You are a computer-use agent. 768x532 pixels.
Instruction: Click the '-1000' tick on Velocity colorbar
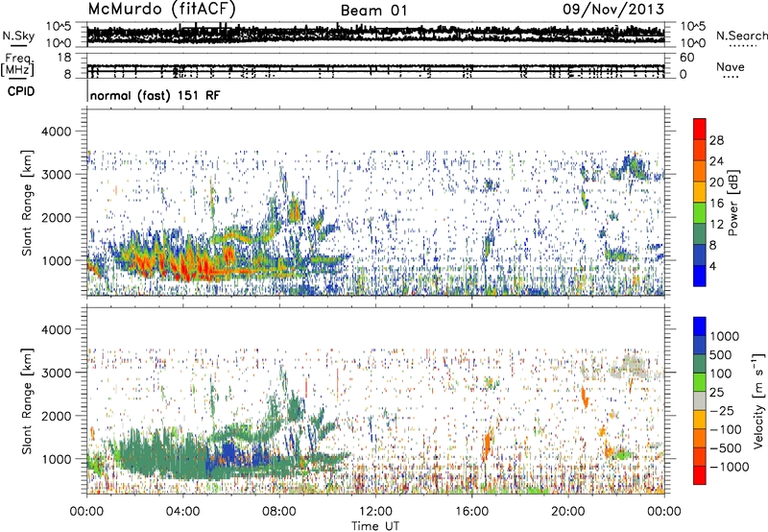click(x=730, y=467)
